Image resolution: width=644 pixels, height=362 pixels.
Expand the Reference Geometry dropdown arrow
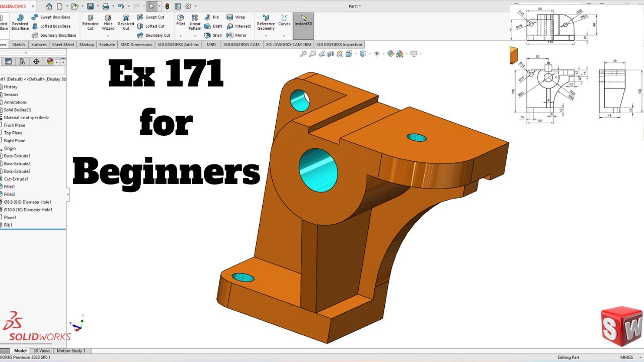(x=266, y=36)
